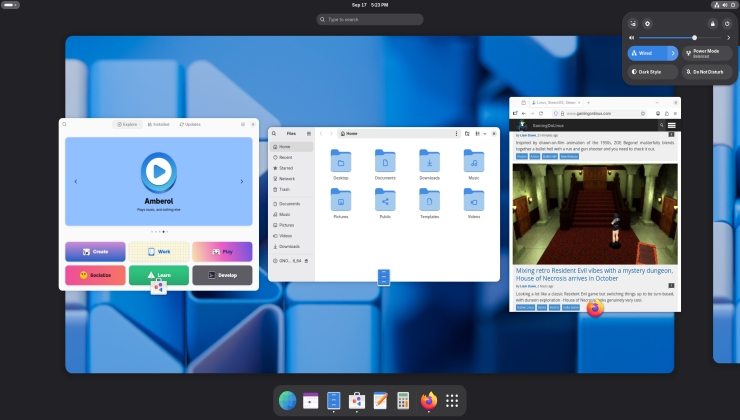Expand the Wired network options arrow
The height and width of the screenshot is (420, 740).
(x=673, y=53)
